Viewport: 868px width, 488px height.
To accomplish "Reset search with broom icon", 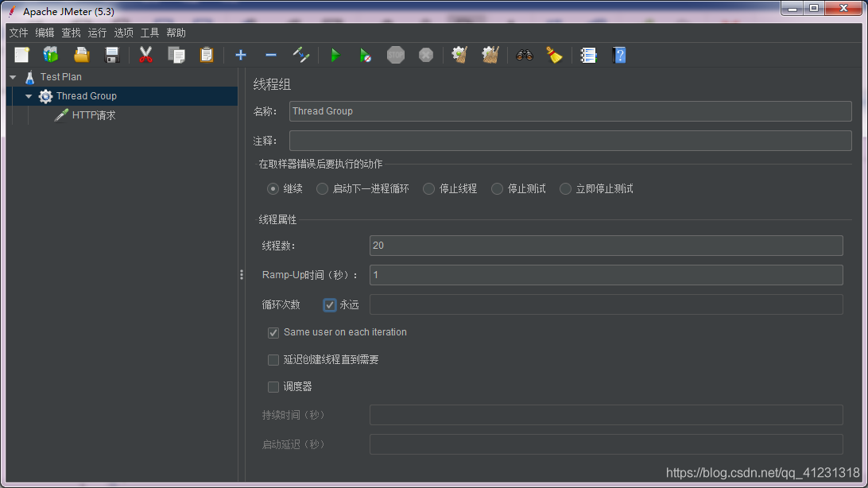I will coord(554,55).
